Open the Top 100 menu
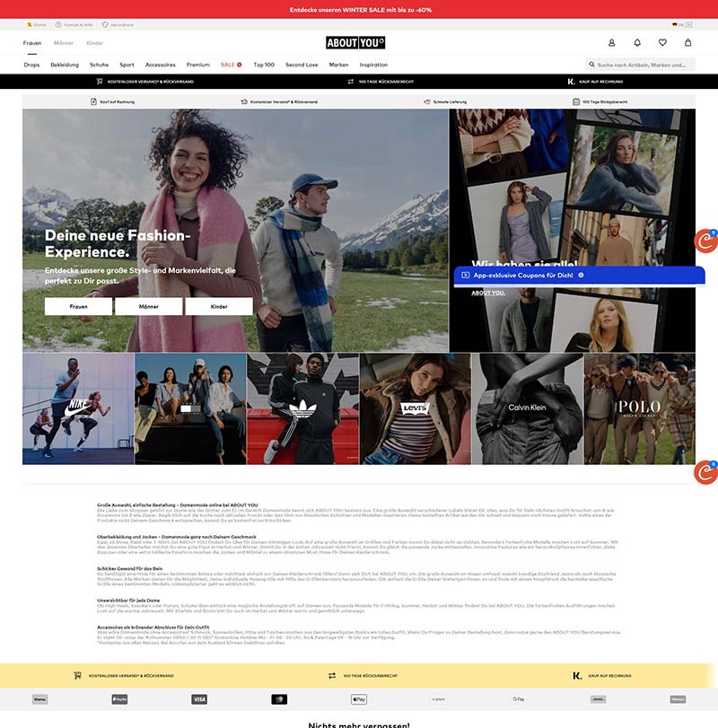 click(x=264, y=65)
